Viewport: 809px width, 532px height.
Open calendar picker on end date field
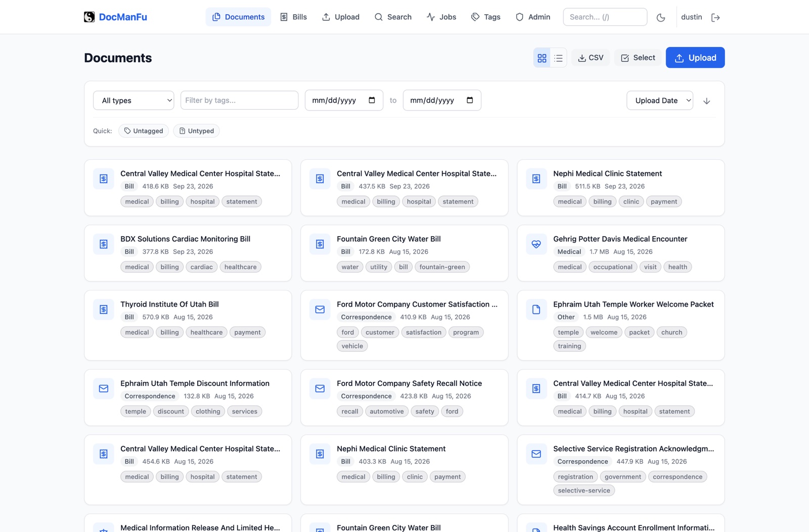(x=470, y=100)
